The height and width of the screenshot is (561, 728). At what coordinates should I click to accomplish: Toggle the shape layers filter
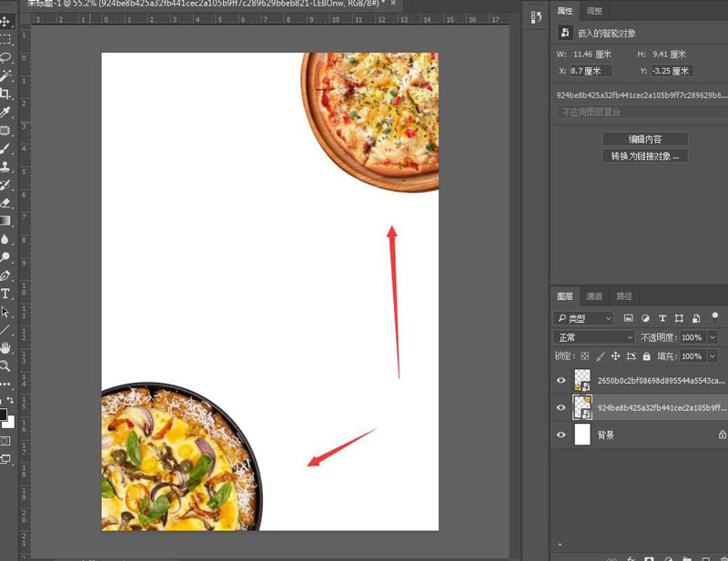679,318
